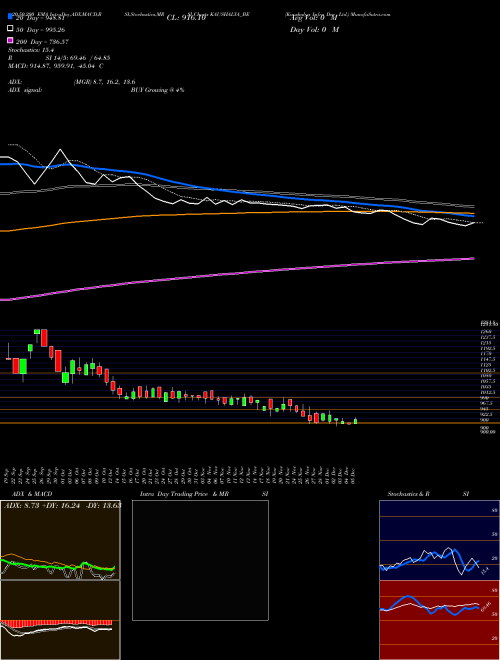Click the 'BUY Growing @ 4%' signal text
Image resolution: width=500 pixels, height=660 pixels.
(158, 90)
